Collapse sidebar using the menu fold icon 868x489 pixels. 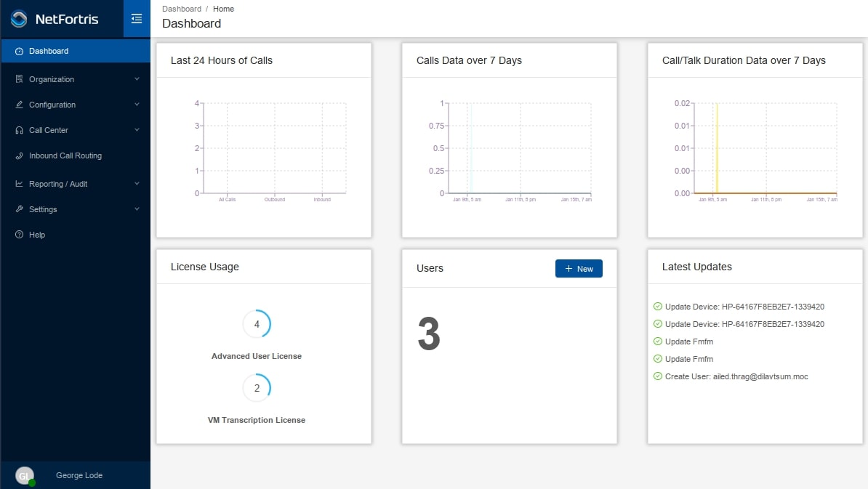136,19
